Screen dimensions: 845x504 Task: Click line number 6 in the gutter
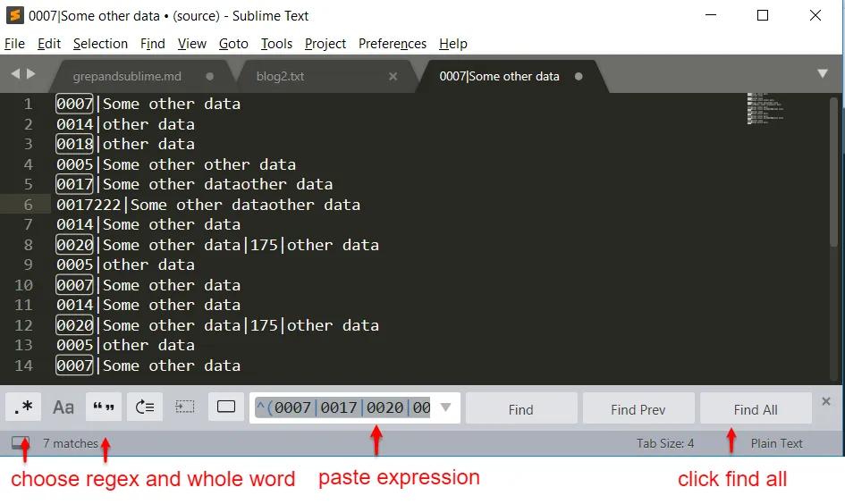click(x=28, y=205)
